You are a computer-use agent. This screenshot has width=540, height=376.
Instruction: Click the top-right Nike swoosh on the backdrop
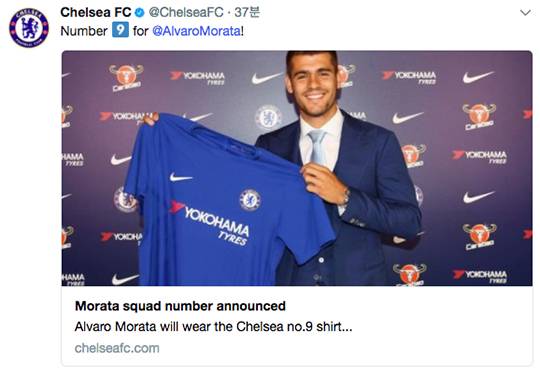pos(477,77)
